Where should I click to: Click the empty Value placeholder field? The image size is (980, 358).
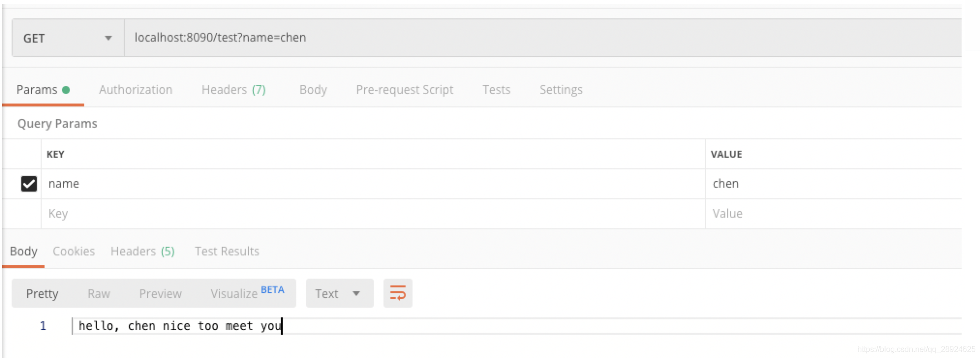(x=833, y=214)
